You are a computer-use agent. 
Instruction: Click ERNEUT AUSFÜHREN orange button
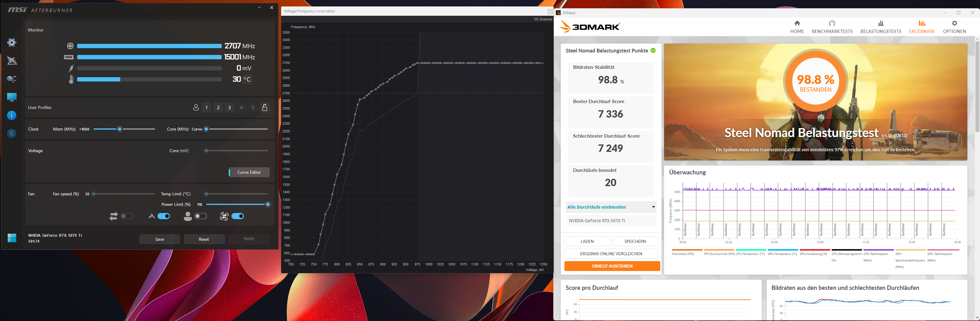612,266
